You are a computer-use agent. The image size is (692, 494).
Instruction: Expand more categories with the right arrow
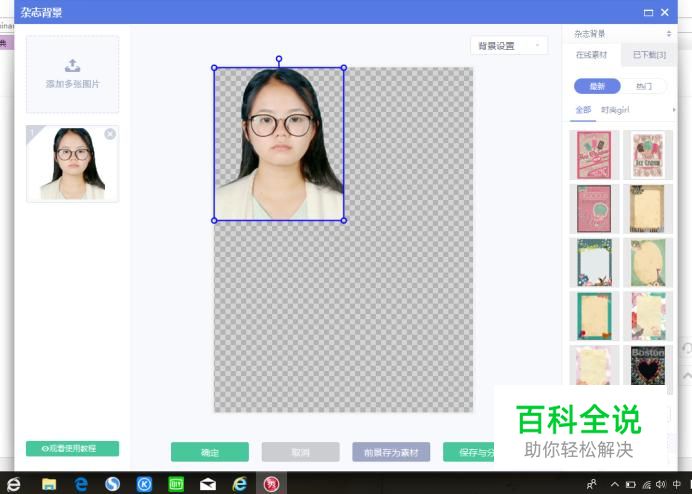(674, 110)
